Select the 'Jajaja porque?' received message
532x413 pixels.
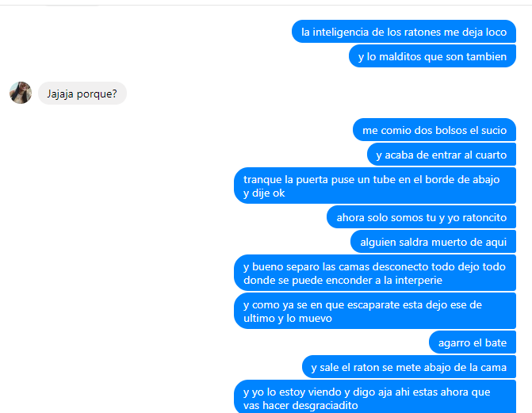click(82, 94)
